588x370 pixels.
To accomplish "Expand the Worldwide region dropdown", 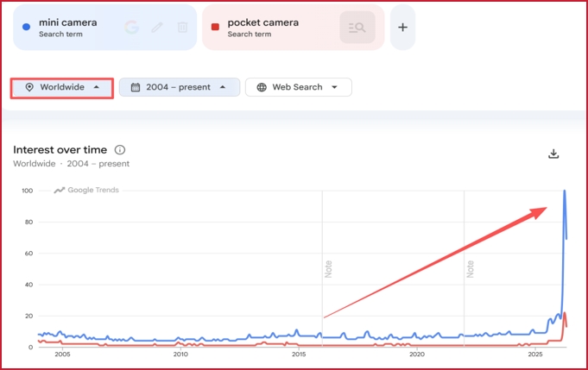I will tap(62, 88).
